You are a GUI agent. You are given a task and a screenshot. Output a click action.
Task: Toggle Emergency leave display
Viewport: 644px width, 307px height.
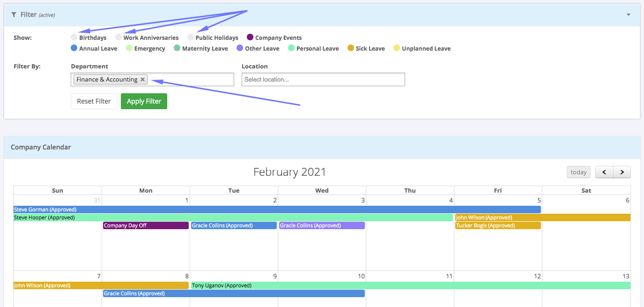point(129,48)
